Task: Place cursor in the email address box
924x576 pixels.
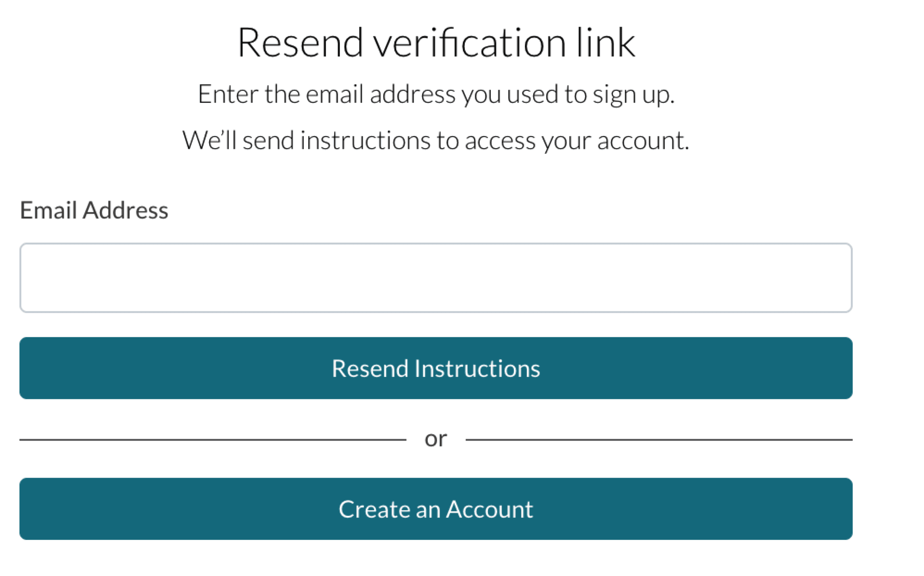Action: (435, 278)
